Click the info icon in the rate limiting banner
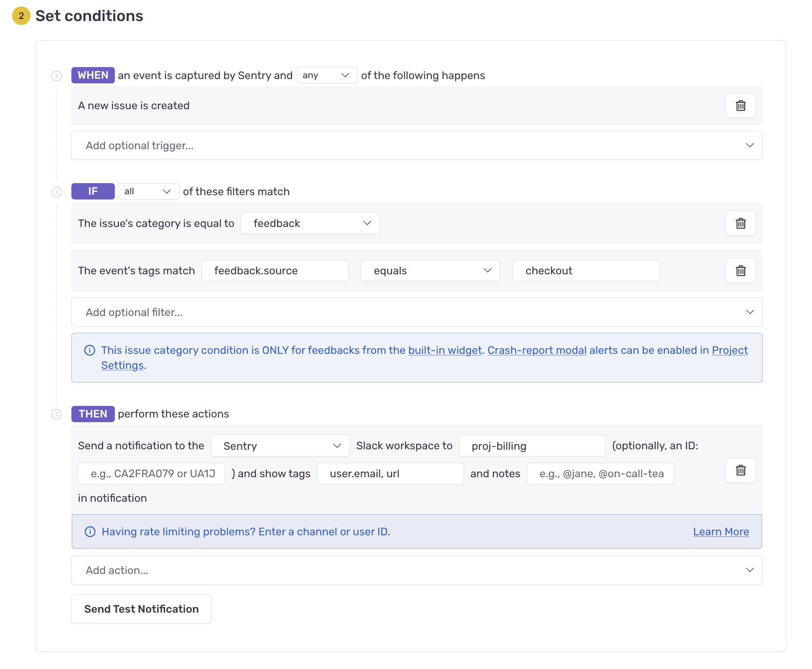 (89, 531)
